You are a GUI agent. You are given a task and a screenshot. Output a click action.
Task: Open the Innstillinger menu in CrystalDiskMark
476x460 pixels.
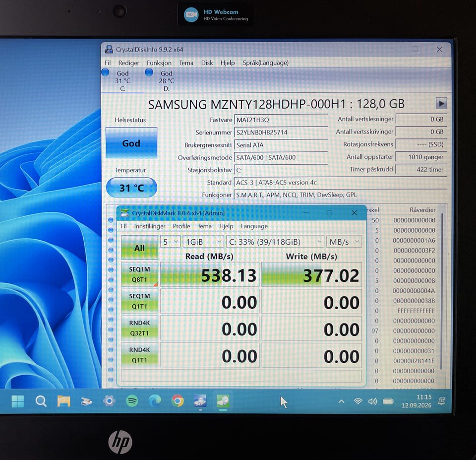150,226
